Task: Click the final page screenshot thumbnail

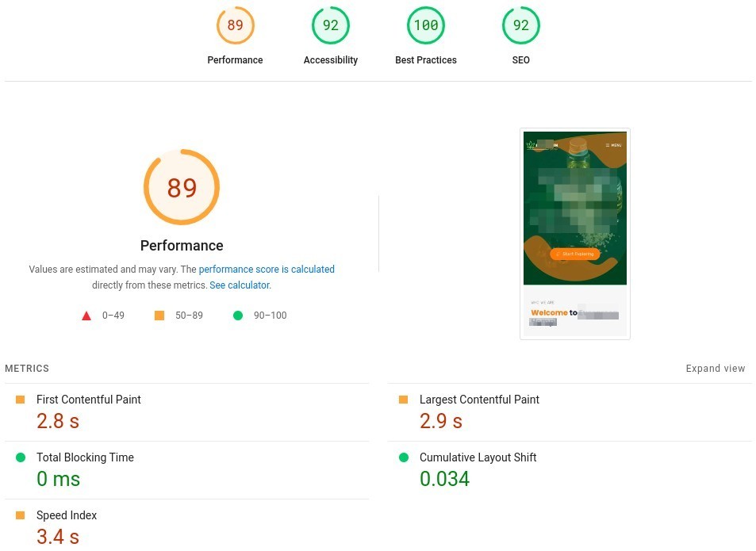Action: click(574, 234)
